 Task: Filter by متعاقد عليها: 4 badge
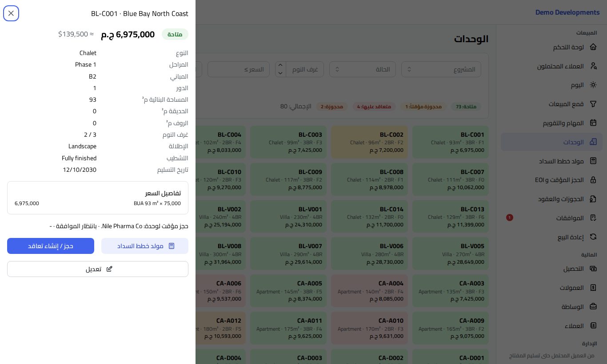tap(374, 107)
